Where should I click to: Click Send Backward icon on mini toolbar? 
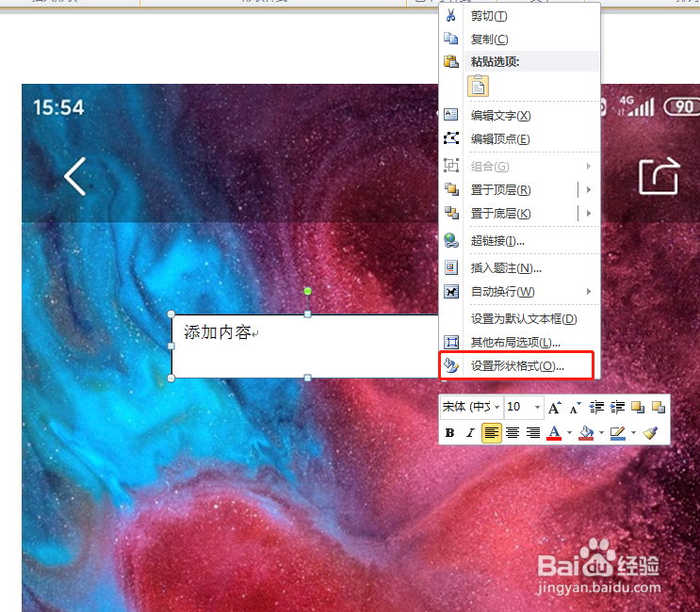(659, 408)
